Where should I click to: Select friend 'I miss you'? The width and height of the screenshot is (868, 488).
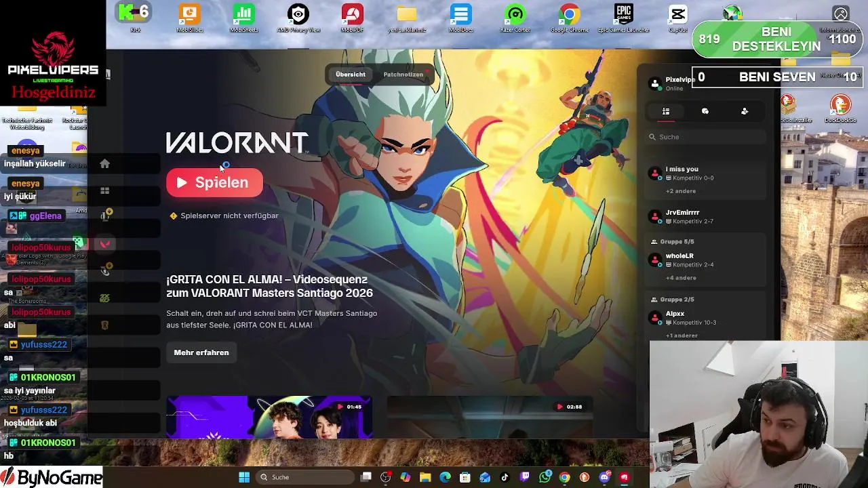pyautogui.click(x=705, y=174)
